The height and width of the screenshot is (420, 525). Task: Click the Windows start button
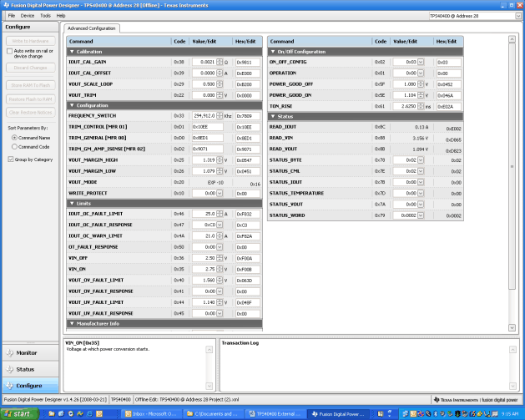point(20,414)
